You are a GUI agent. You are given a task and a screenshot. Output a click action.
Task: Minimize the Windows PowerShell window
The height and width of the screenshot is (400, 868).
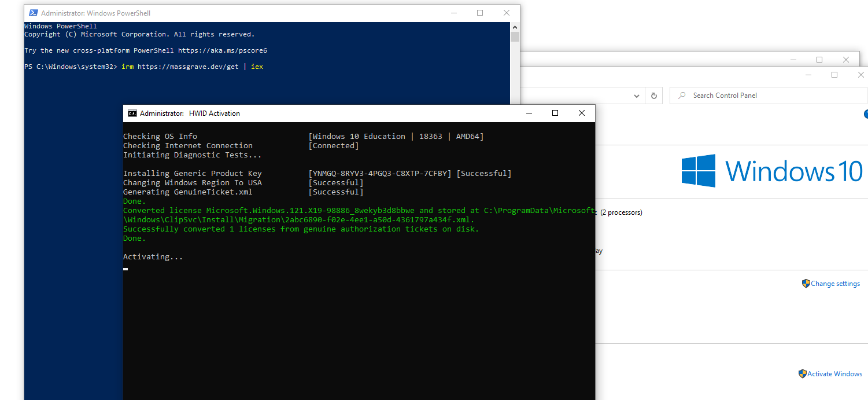point(453,13)
